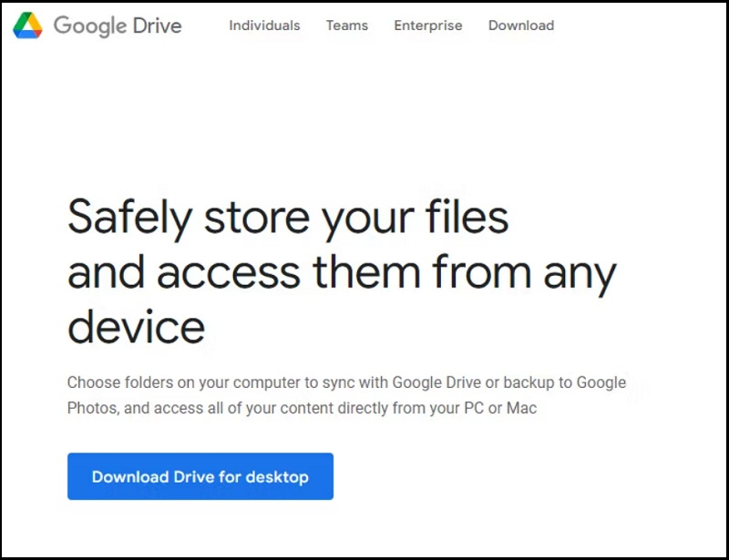Select the Individuals navigation link

pos(264,26)
